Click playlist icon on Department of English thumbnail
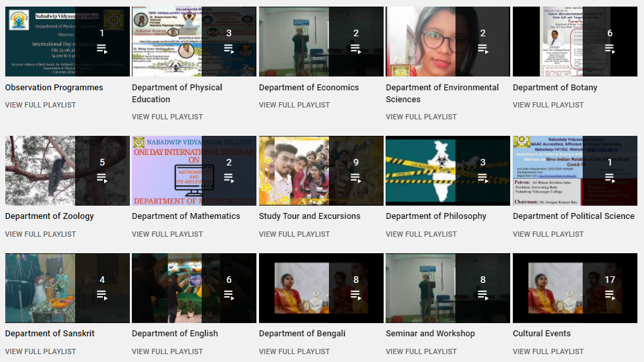The width and height of the screenshot is (644, 362). click(229, 295)
